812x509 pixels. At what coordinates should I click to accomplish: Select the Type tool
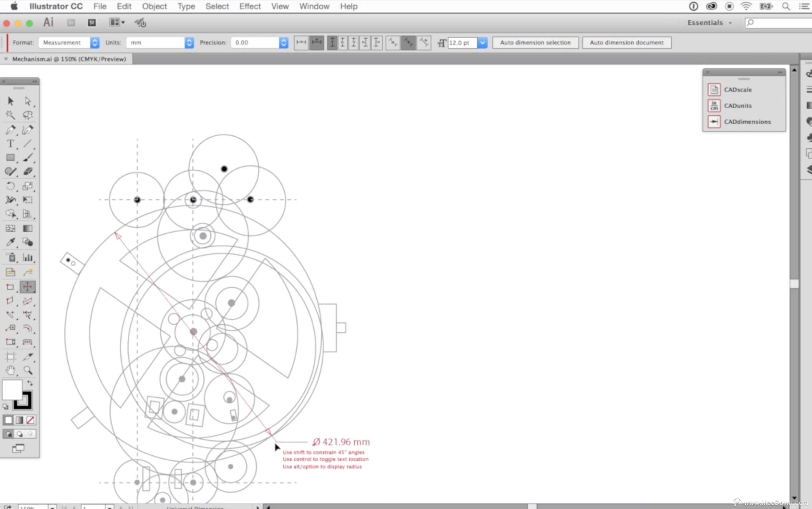[x=10, y=144]
